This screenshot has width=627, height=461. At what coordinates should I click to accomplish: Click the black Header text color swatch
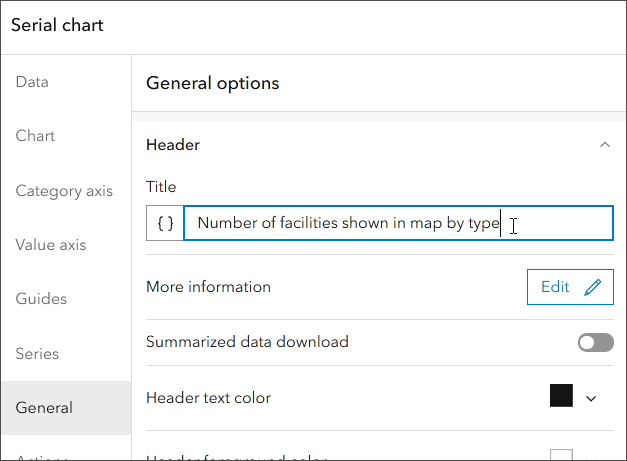tap(561, 396)
